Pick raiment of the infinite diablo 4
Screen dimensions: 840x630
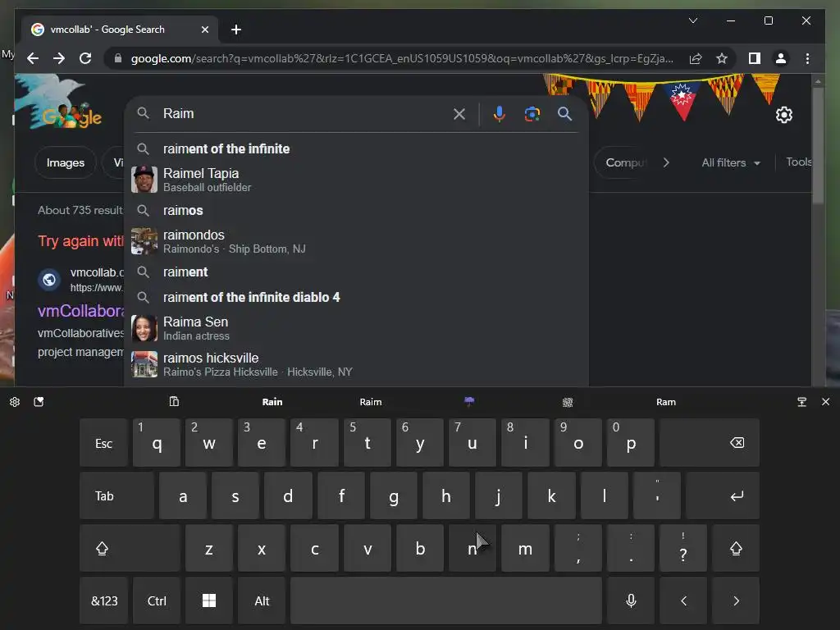click(x=356, y=297)
